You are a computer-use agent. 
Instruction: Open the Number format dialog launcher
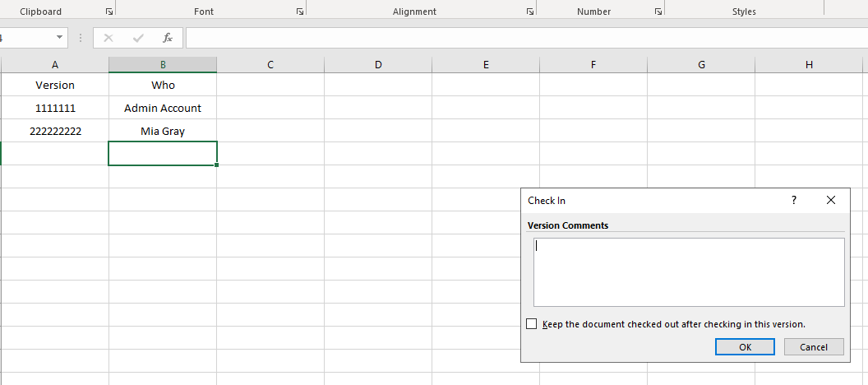pyautogui.click(x=658, y=12)
